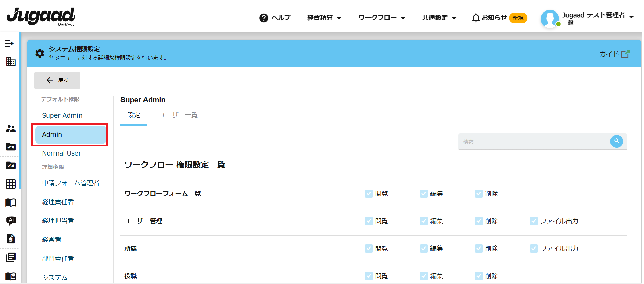Expand the collapsed sidebar menu icon
644x284 pixels.
point(9,44)
